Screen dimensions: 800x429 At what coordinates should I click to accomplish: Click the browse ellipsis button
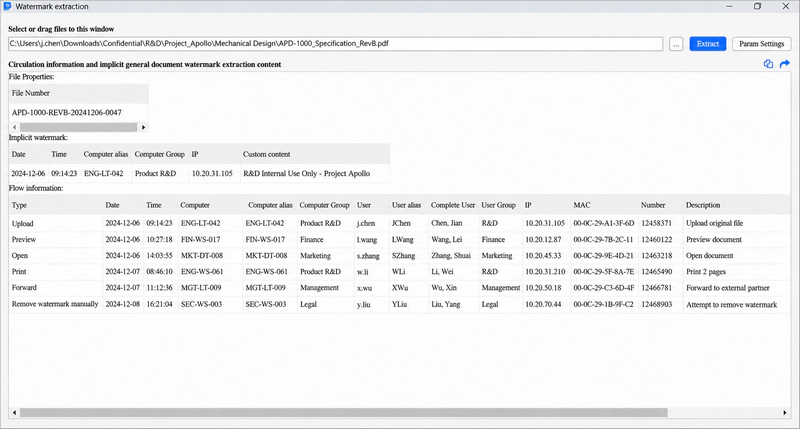(x=676, y=44)
